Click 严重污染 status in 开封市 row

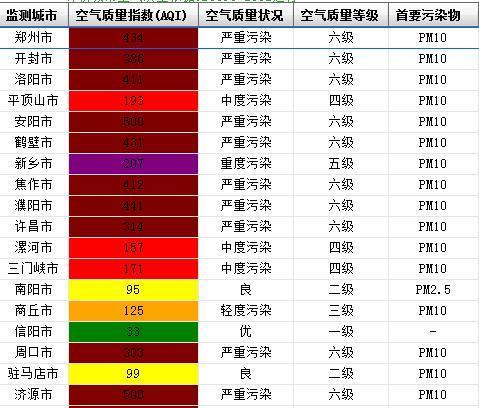(x=246, y=59)
